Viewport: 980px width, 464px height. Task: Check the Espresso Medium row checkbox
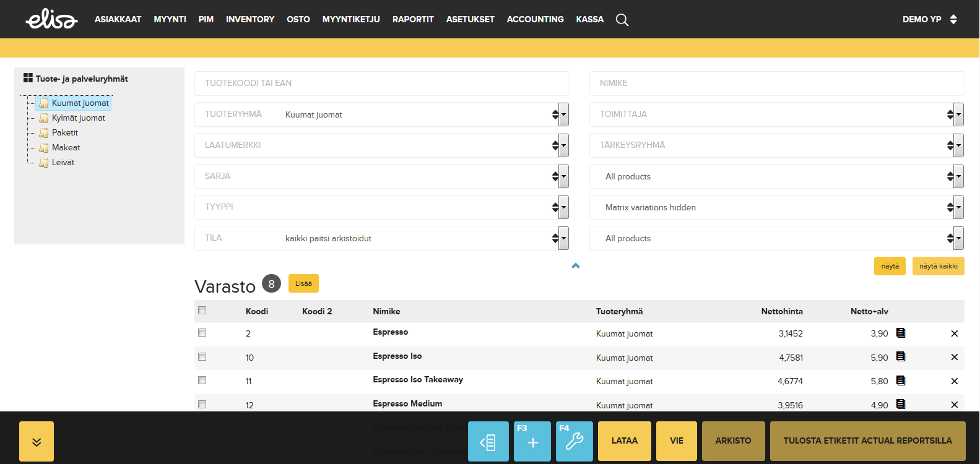pyautogui.click(x=202, y=405)
